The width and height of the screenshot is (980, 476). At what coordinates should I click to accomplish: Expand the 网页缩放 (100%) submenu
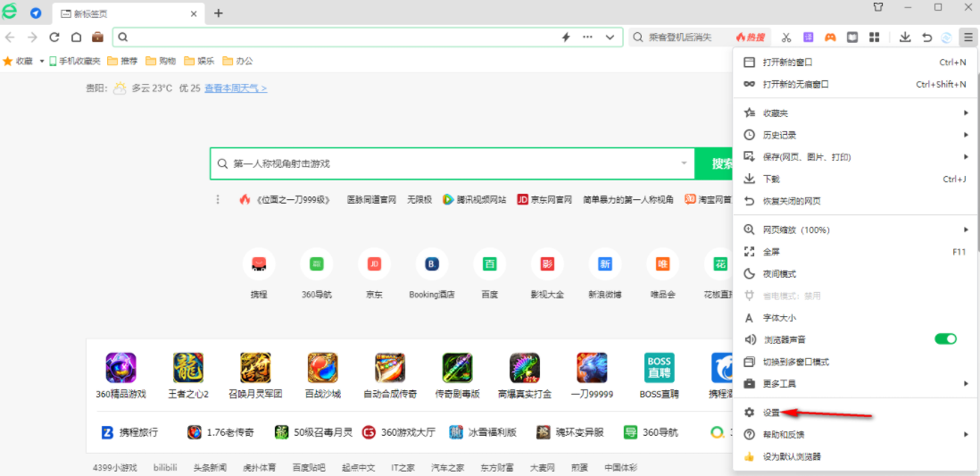pos(856,230)
